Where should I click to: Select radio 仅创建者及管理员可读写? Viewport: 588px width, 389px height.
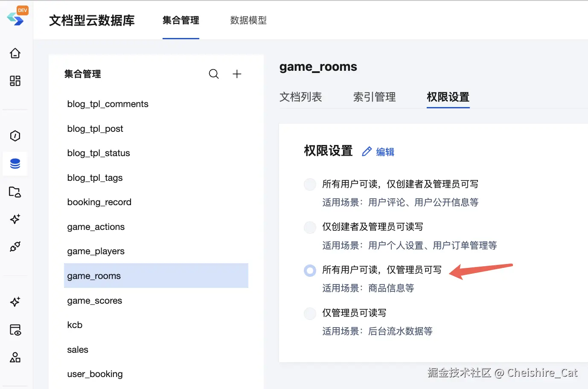point(310,227)
